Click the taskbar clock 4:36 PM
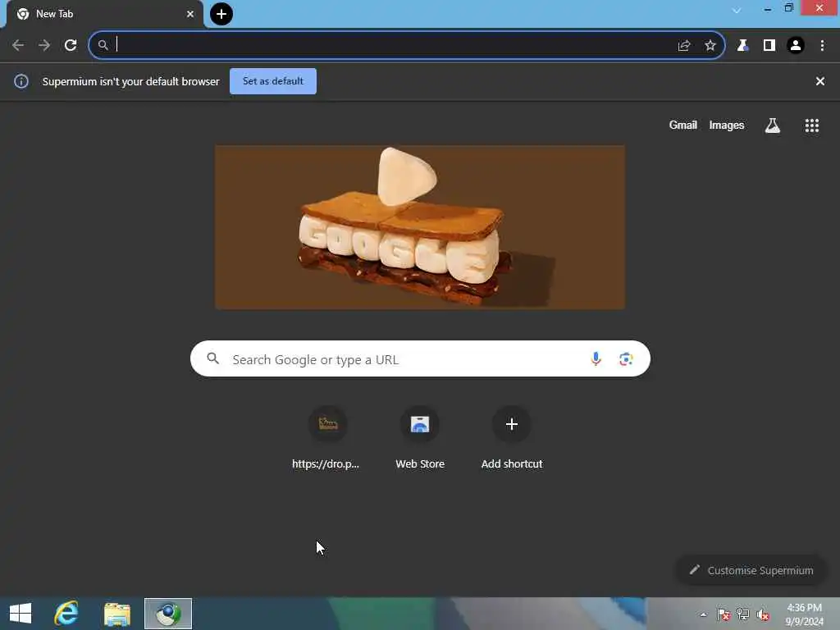The width and height of the screenshot is (840, 630). pyautogui.click(x=804, y=614)
